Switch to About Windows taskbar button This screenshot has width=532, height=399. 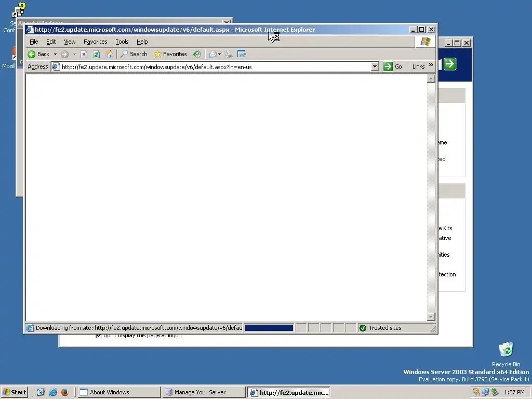[119, 392]
